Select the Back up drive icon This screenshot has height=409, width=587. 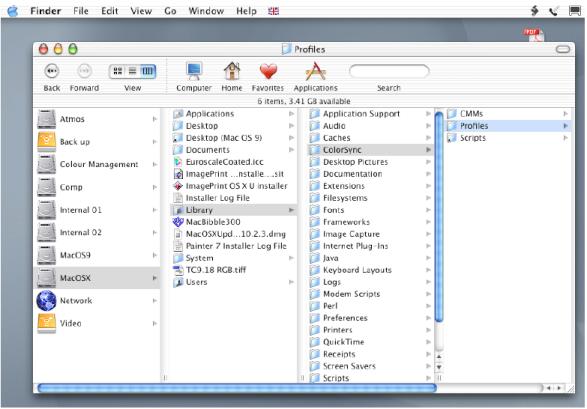(46, 142)
